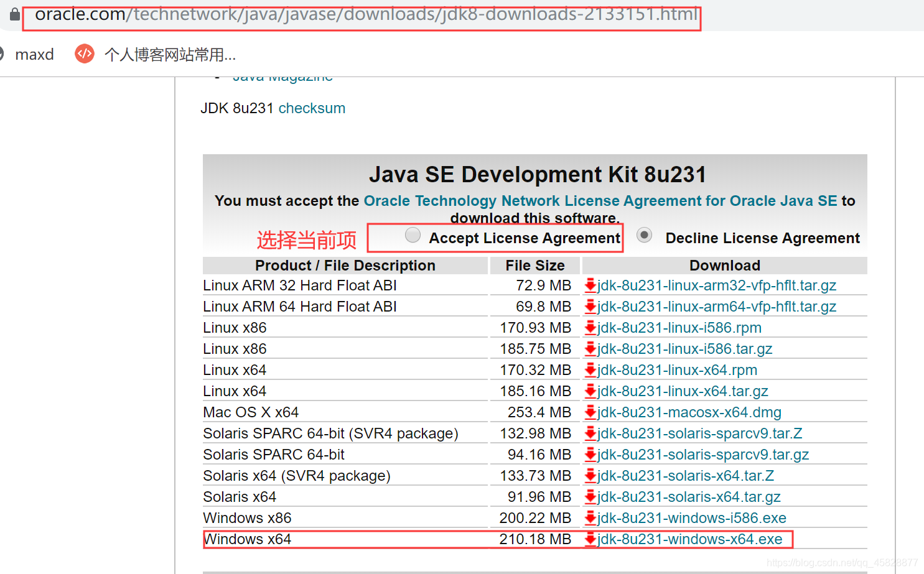Click the 185.75 MB file size cell
The width and height of the screenshot is (924, 574).
[535, 349]
